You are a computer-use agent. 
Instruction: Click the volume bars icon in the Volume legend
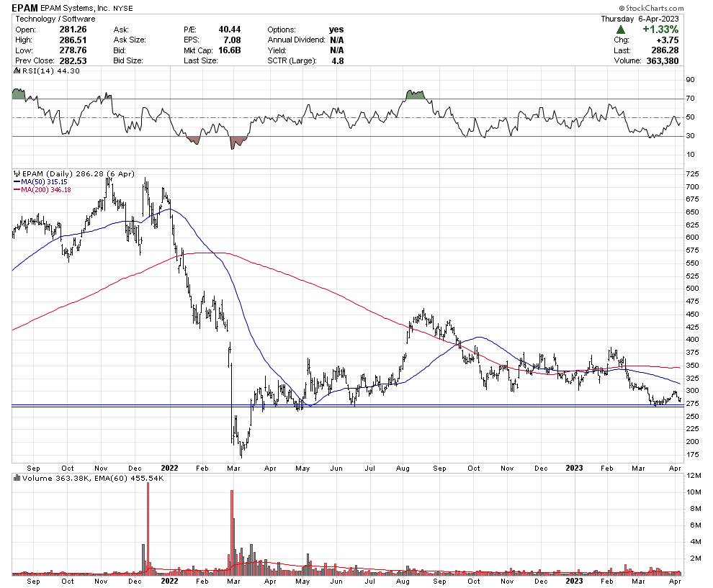[x=17, y=478]
